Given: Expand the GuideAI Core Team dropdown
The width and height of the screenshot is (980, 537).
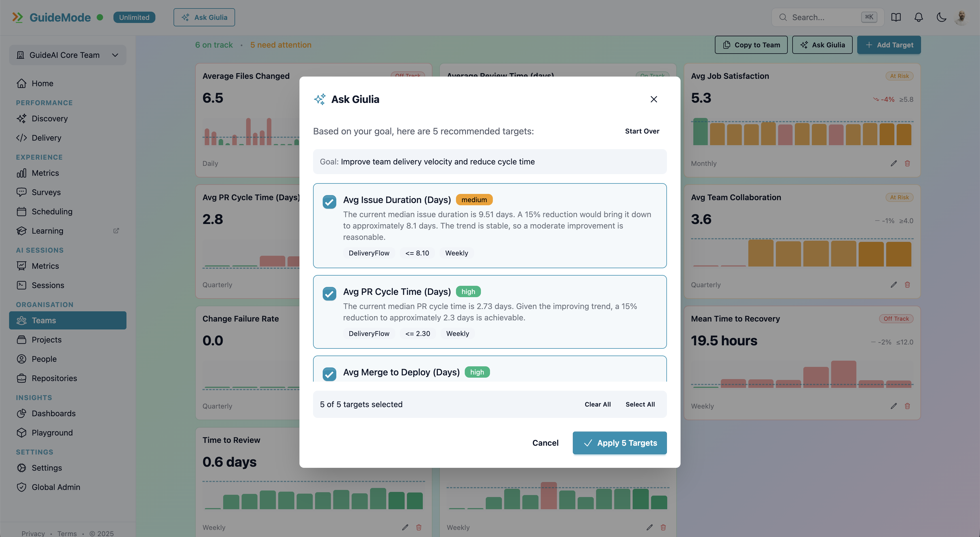Looking at the screenshot, I should [x=68, y=55].
